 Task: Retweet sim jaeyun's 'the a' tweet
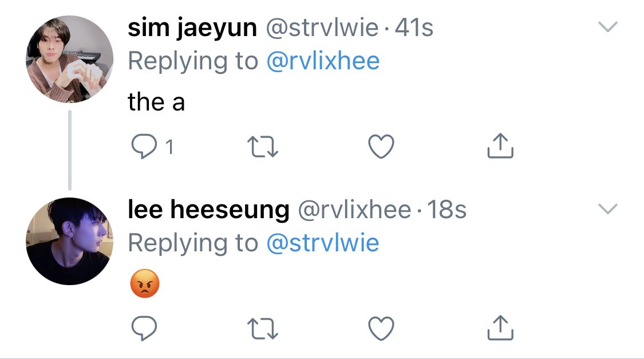263,147
